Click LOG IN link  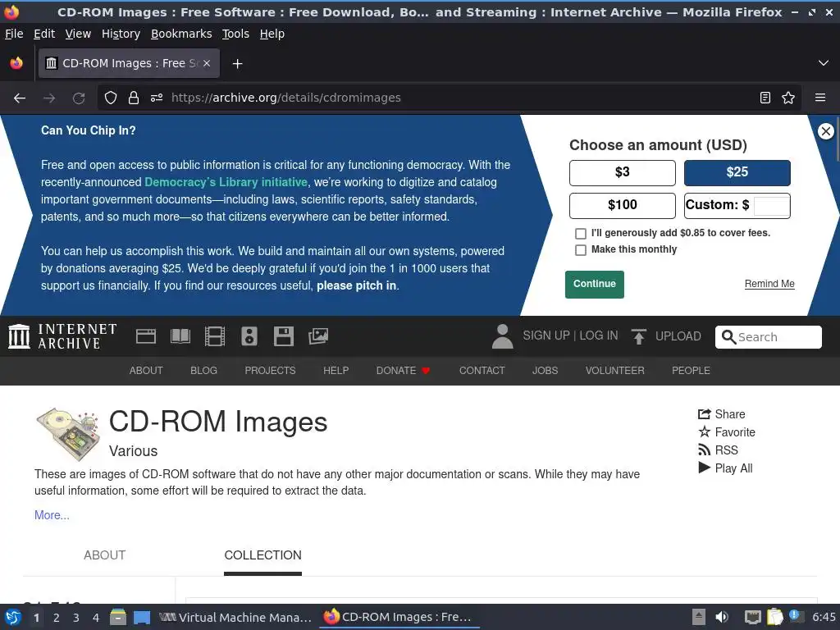tap(598, 336)
